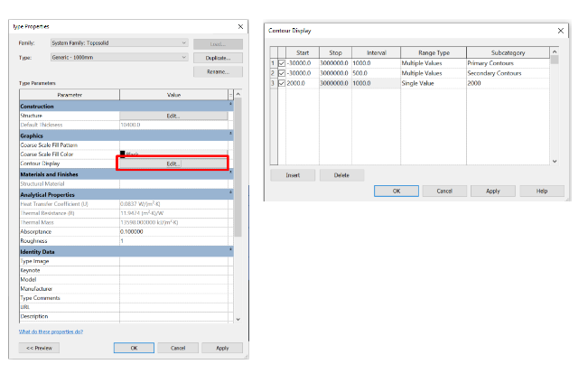This screenshot has width=588, height=383.
Task: Select the Structural Material value cell
Action: click(x=173, y=183)
